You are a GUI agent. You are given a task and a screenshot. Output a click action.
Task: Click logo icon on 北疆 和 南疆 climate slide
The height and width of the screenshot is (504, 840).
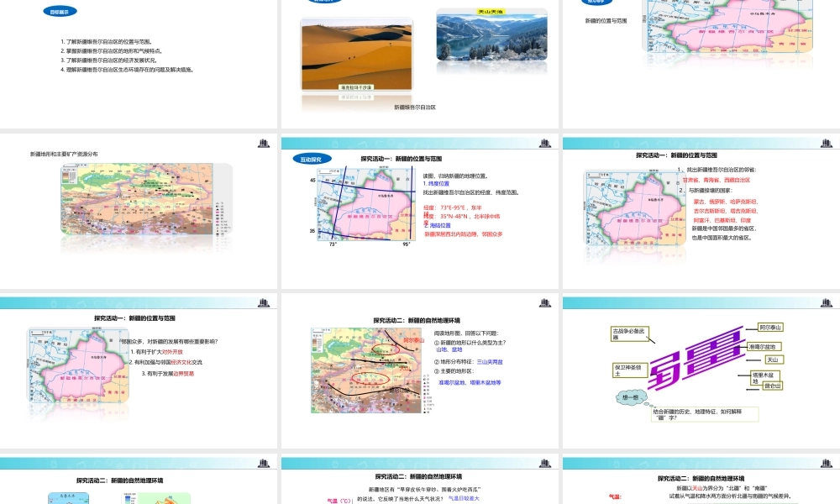coord(826,463)
